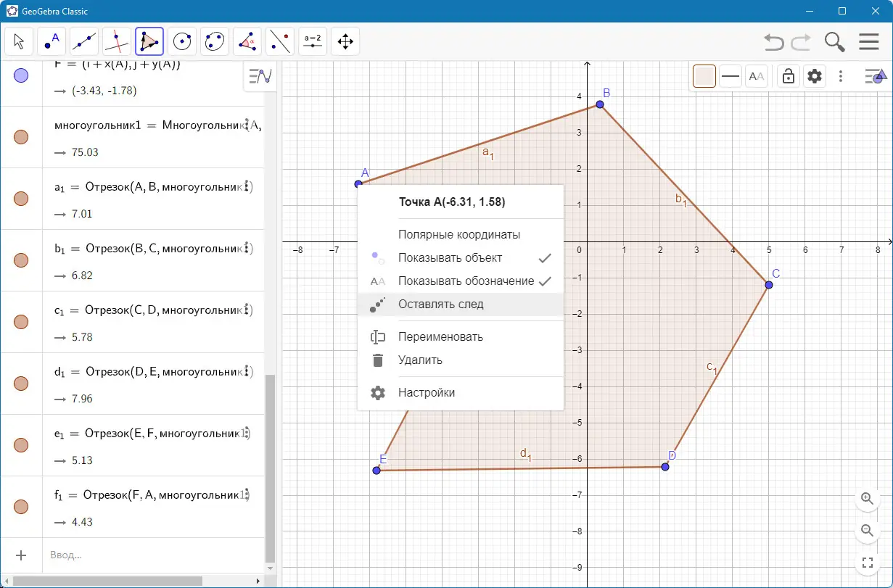Toggle visibility circle of segment d1
This screenshot has width=893, height=588.
pyautogui.click(x=21, y=384)
